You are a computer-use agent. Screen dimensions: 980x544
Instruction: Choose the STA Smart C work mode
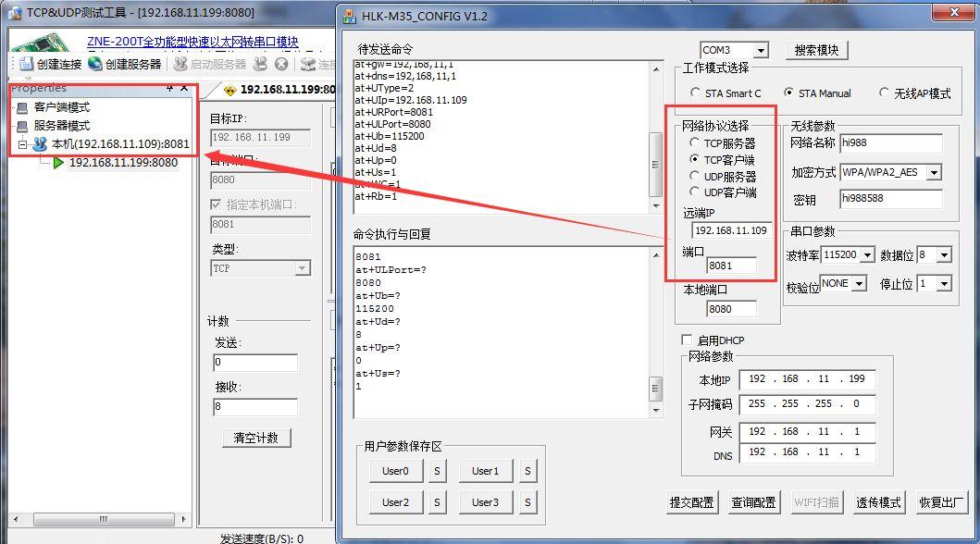696,93
